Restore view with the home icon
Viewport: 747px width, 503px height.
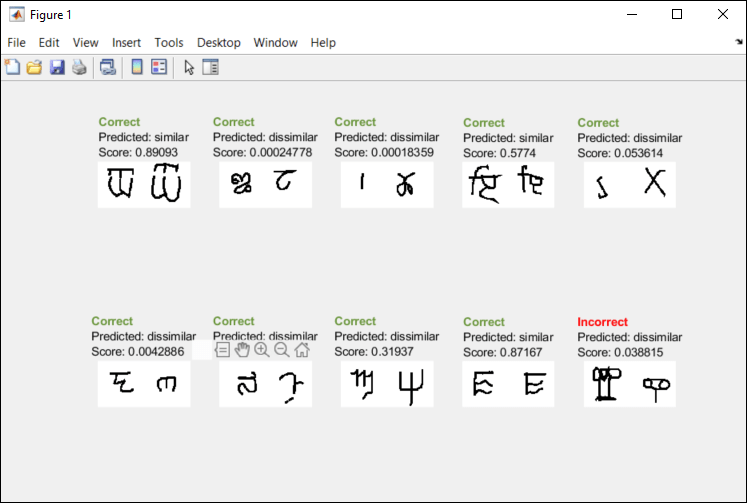click(302, 350)
